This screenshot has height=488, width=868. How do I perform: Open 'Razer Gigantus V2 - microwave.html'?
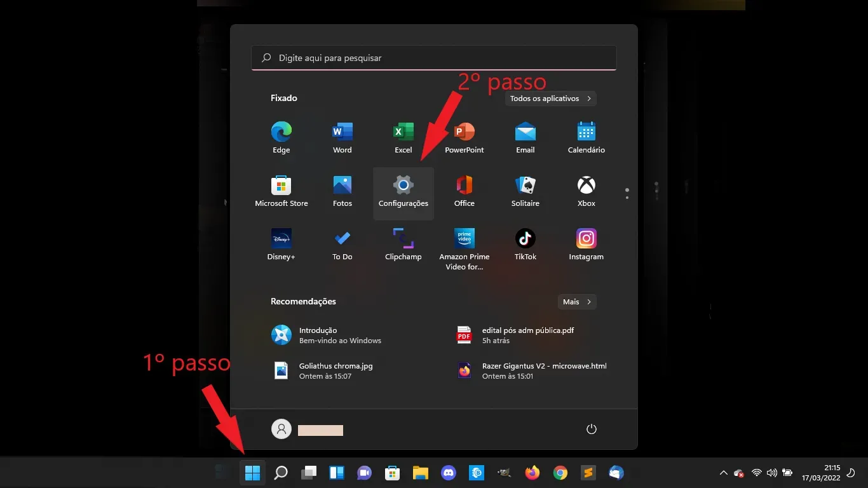[532, 370]
